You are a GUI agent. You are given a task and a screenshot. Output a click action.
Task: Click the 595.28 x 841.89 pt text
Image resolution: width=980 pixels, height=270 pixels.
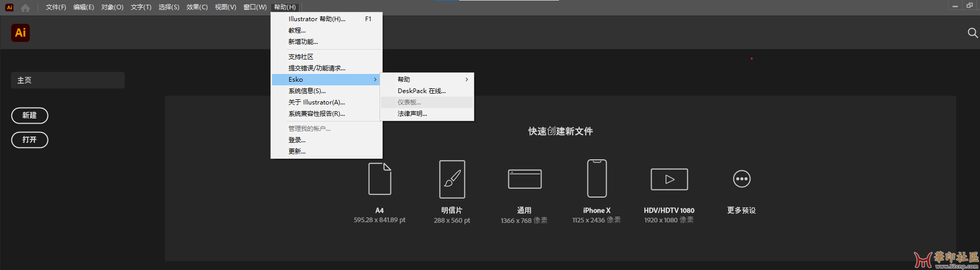tap(380, 220)
